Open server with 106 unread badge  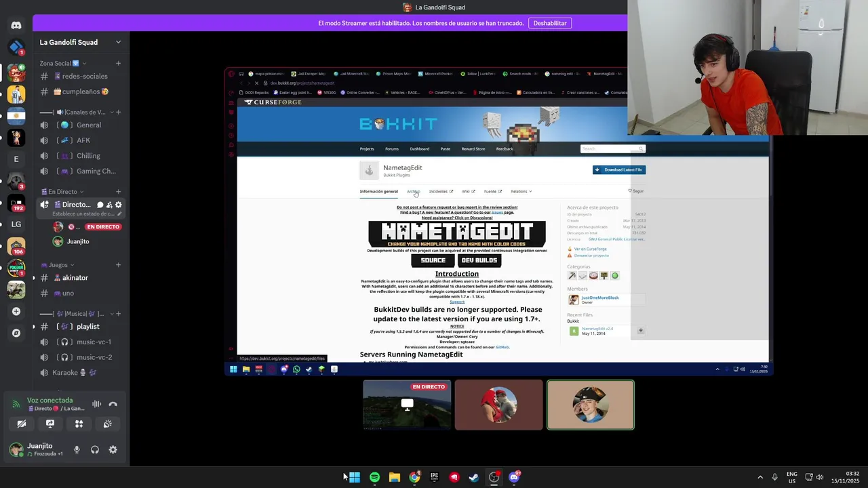16,246
